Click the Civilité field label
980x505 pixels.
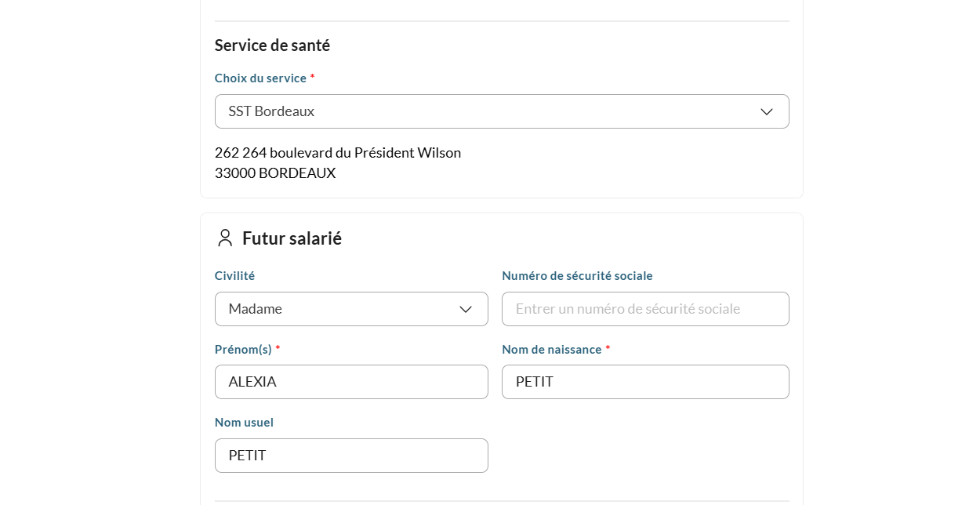point(234,276)
